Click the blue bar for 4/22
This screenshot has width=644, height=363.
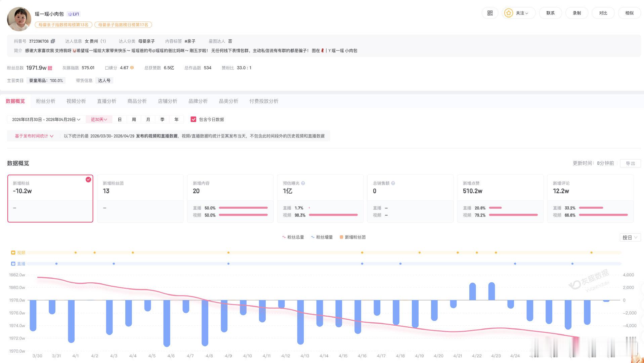tap(472, 291)
